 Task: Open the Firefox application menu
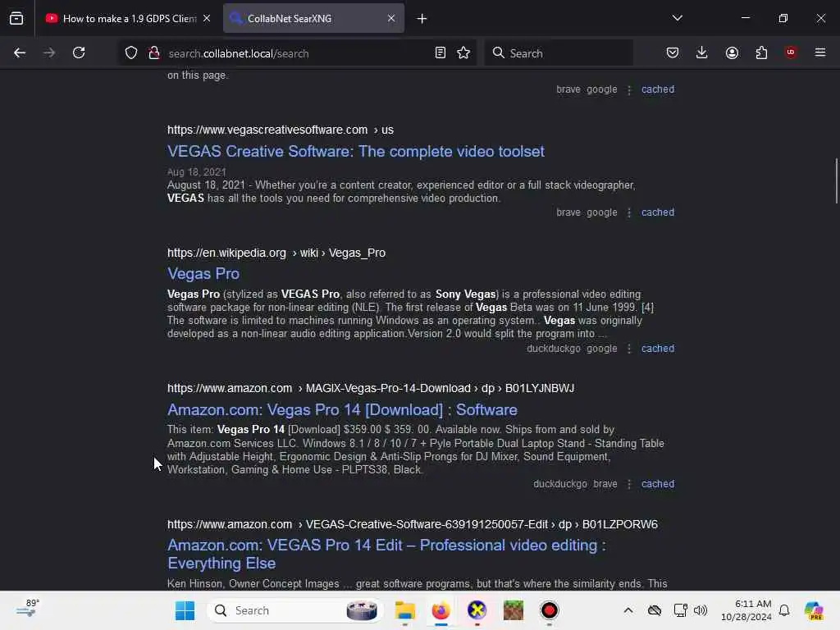tap(820, 52)
